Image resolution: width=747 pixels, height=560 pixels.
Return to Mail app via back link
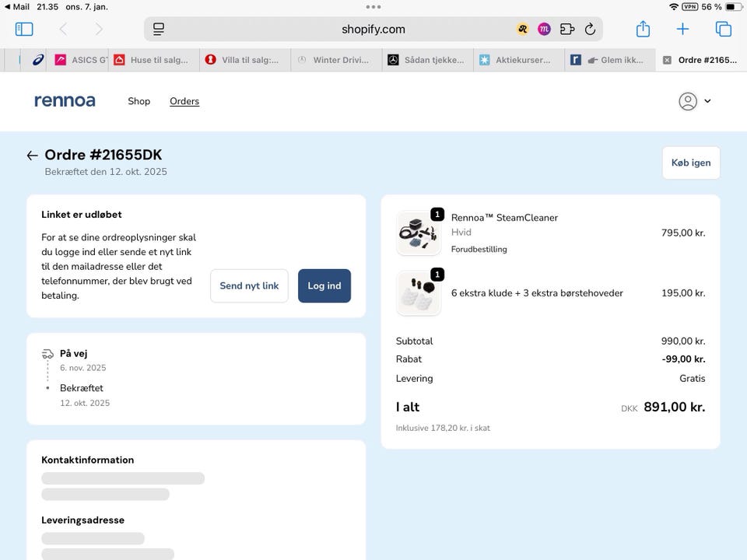tap(17, 7)
